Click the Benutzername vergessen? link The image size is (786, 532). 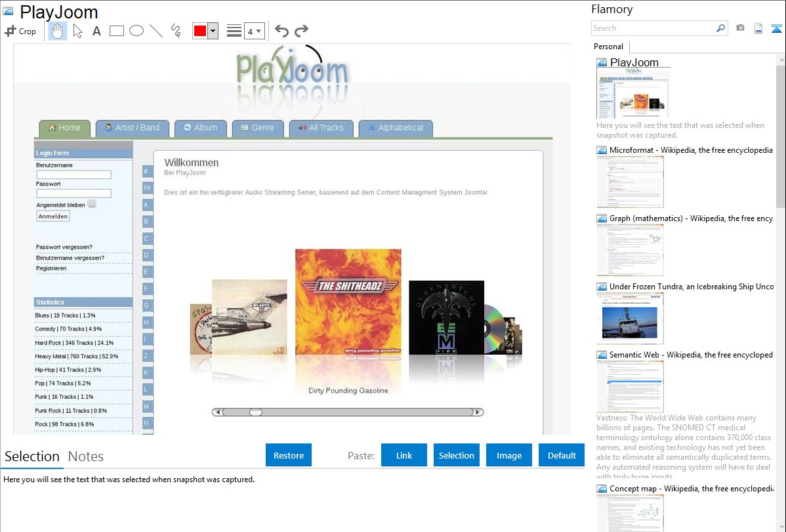coord(70,258)
